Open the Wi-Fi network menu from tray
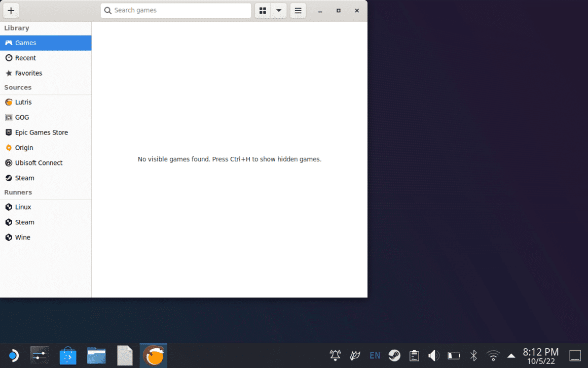588x368 pixels. click(493, 355)
